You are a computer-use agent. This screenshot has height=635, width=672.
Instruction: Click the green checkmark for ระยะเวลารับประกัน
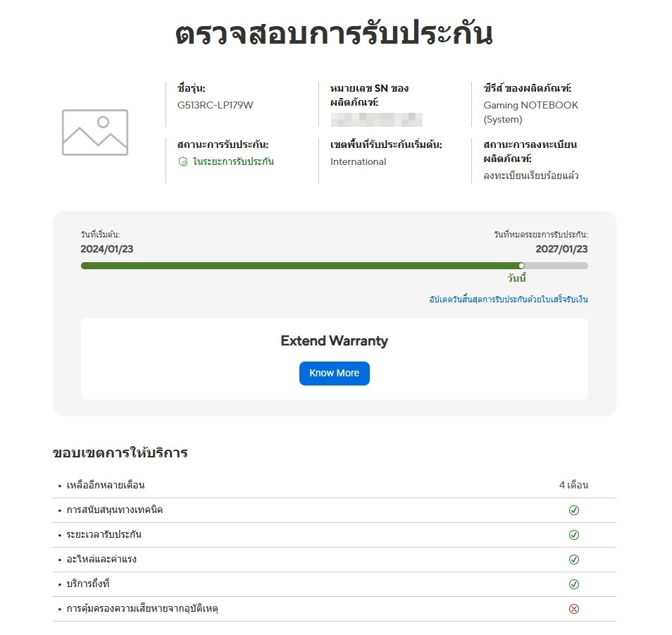point(574,535)
